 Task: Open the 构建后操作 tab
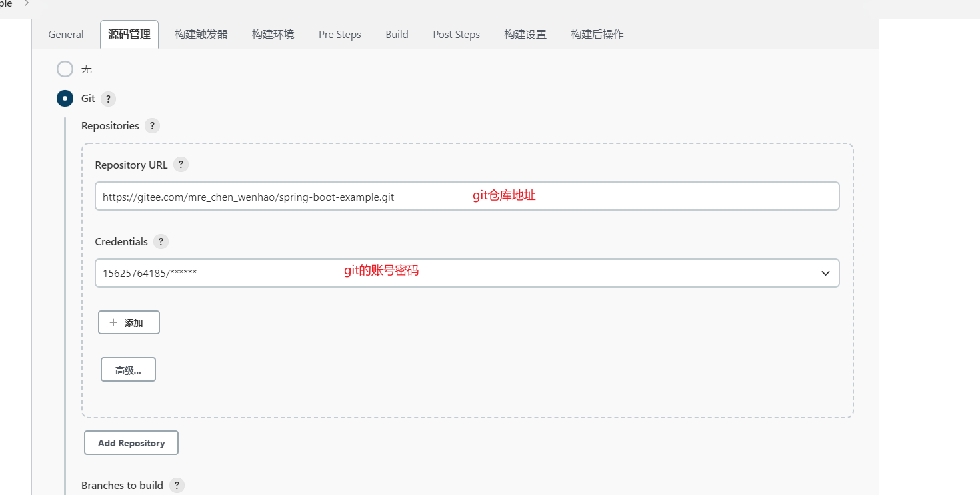tap(597, 34)
